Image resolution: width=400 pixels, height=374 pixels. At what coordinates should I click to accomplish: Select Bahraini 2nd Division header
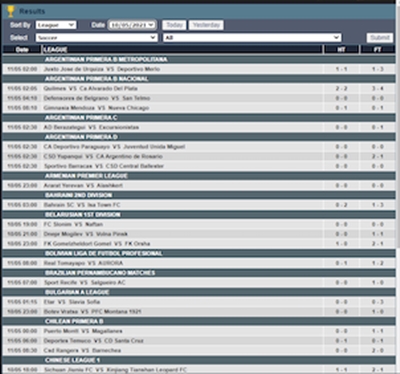pos(199,195)
